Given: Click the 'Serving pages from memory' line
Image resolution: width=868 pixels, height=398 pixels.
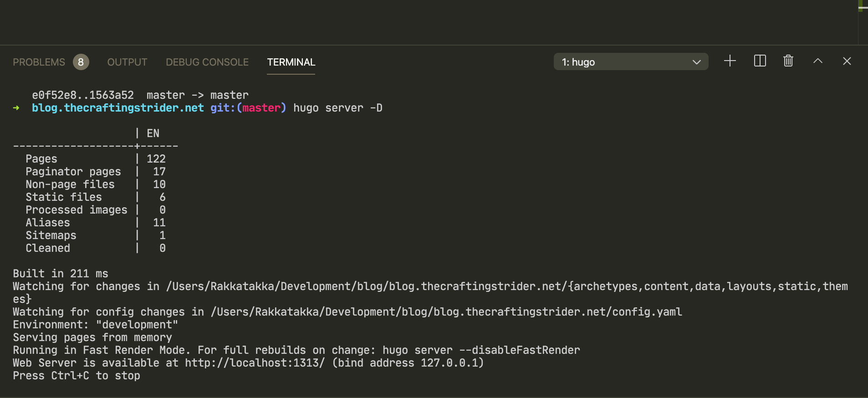Looking at the screenshot, I should coord(92,337).
